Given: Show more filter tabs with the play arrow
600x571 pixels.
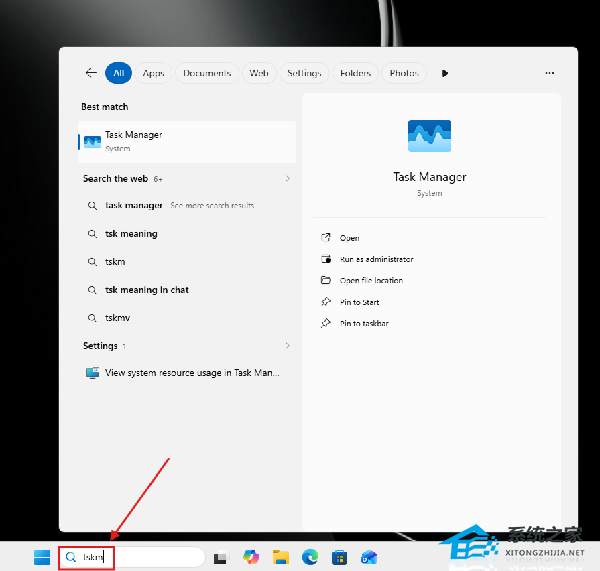Looking at the screenshot, I should (x=444, y=73).
